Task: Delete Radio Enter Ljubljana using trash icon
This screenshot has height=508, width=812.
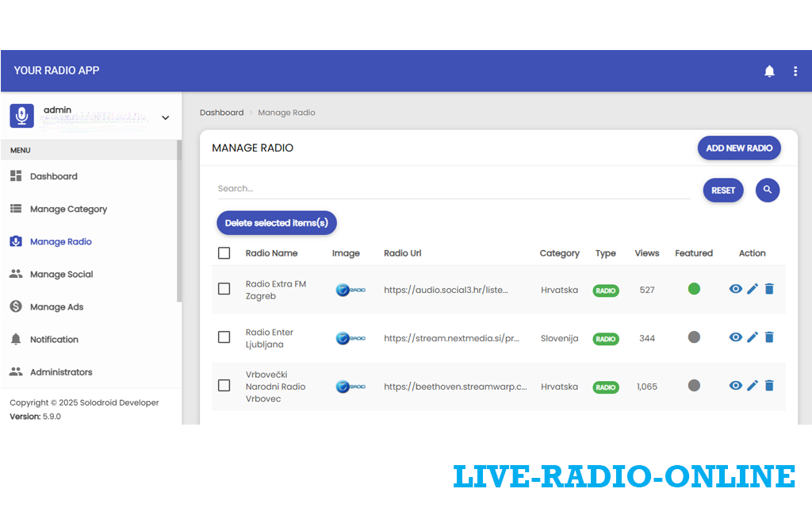Action: pyautogui.click(x=769, y=337)
